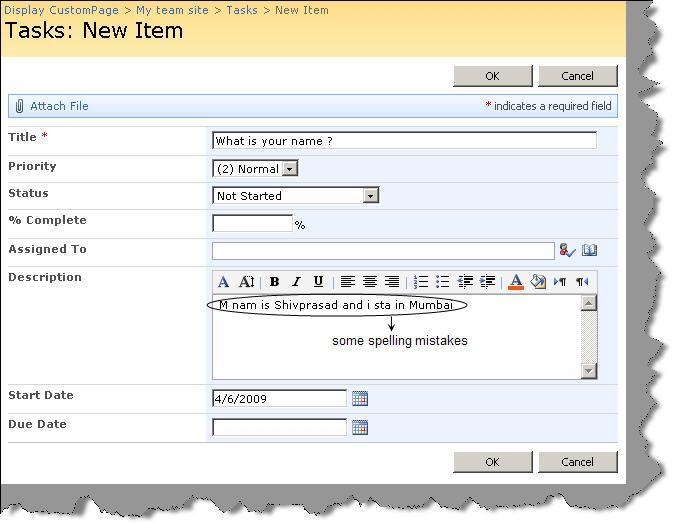Open the Start Date calendar picker
The height and width of the screenshot is (523, 673).
point(360,399)
